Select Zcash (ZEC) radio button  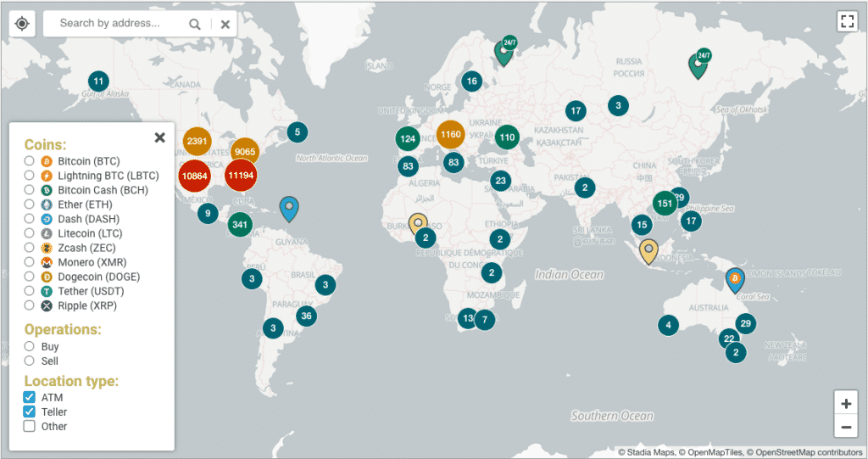(30, 247)
